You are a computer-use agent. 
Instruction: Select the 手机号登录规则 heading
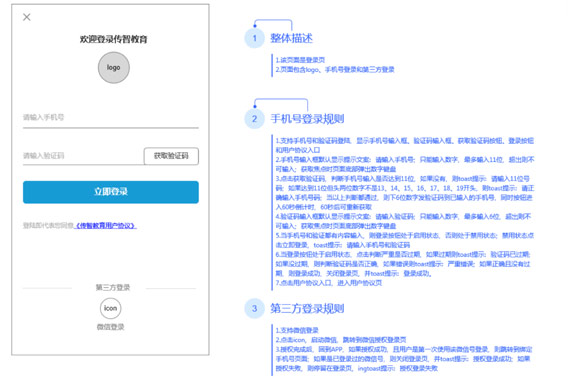click(307, 118)
